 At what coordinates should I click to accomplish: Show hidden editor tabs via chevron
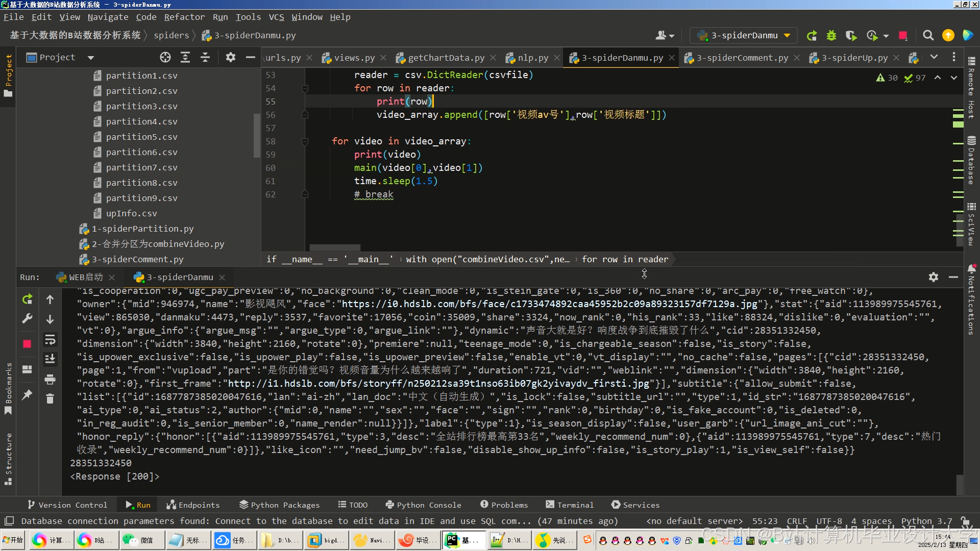(934, 57)
